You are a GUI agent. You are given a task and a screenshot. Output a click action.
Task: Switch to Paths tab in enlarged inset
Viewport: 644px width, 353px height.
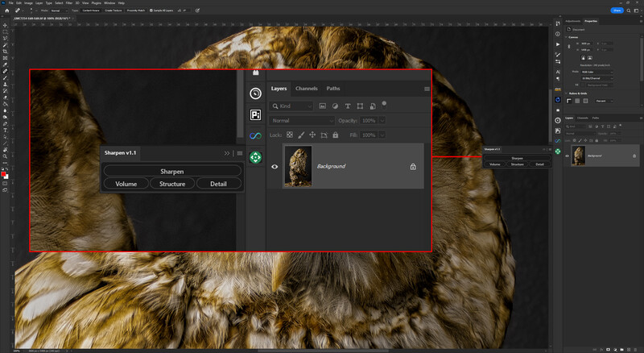click(333, 89)
